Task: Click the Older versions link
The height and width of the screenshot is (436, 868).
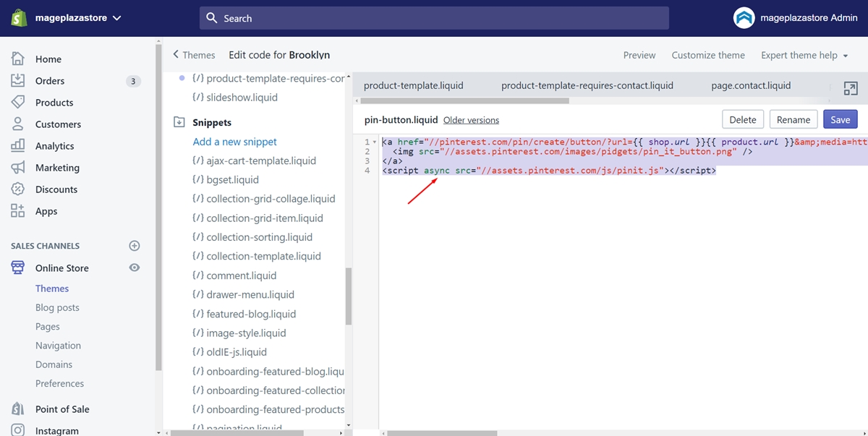Action: [471, 120]
